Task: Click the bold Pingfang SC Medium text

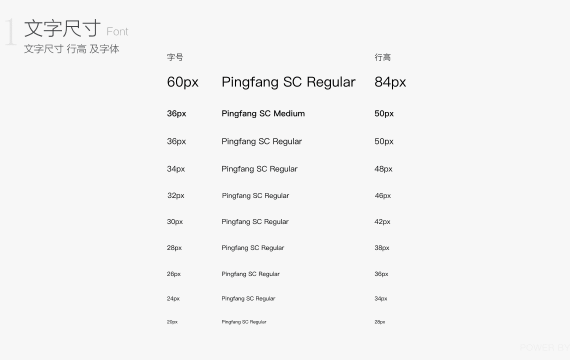Action: (263, 113)
